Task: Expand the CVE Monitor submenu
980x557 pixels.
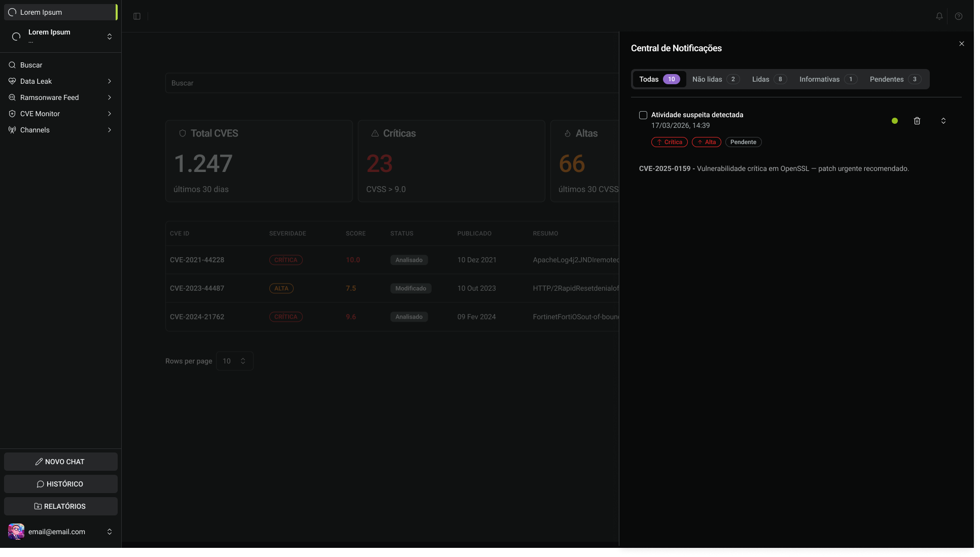Action: click(60, 114)
